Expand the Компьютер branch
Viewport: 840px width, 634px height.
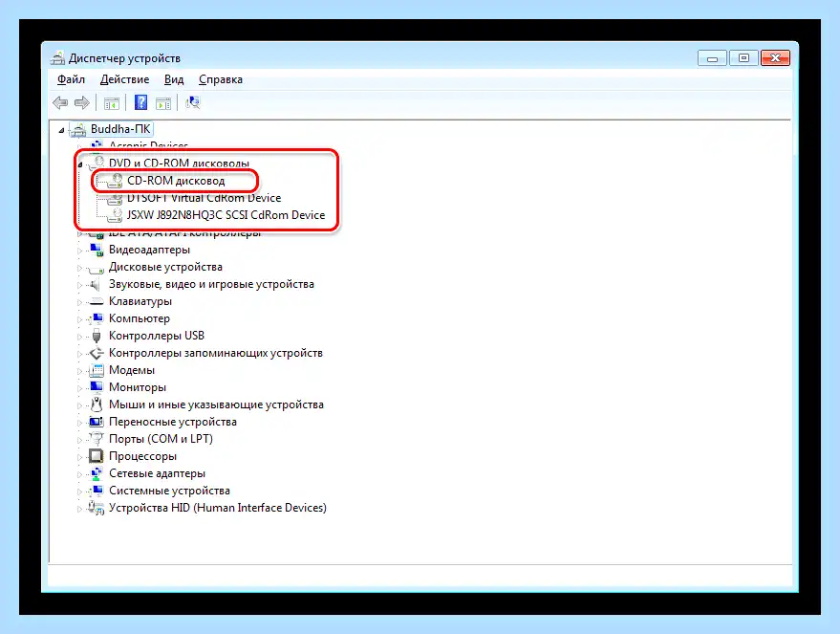pyautogui.click(x=80, y=318)
